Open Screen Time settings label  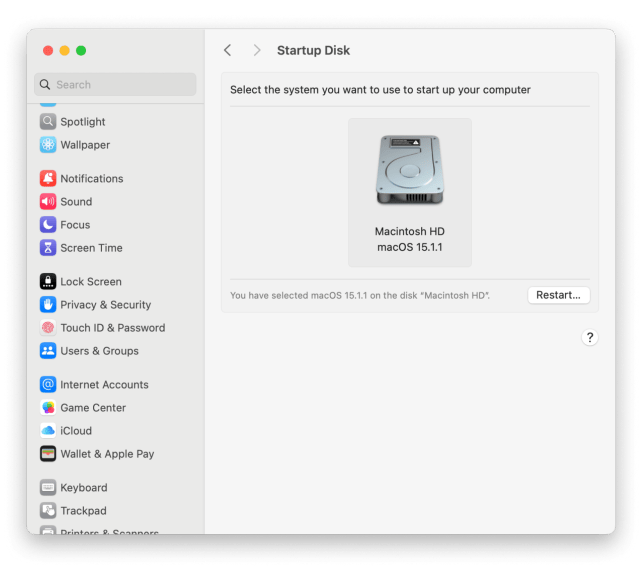(x=91, y=248)
